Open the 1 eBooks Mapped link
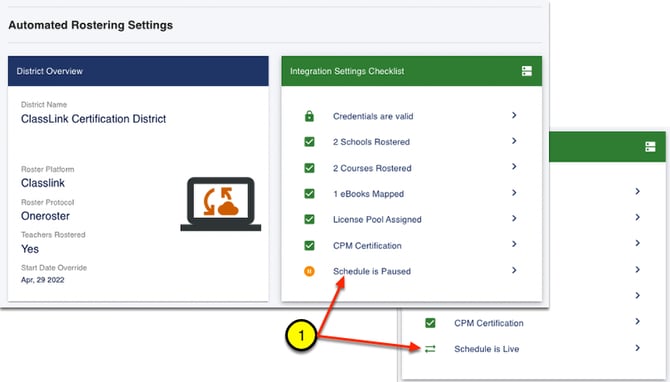 click(368, 194)
